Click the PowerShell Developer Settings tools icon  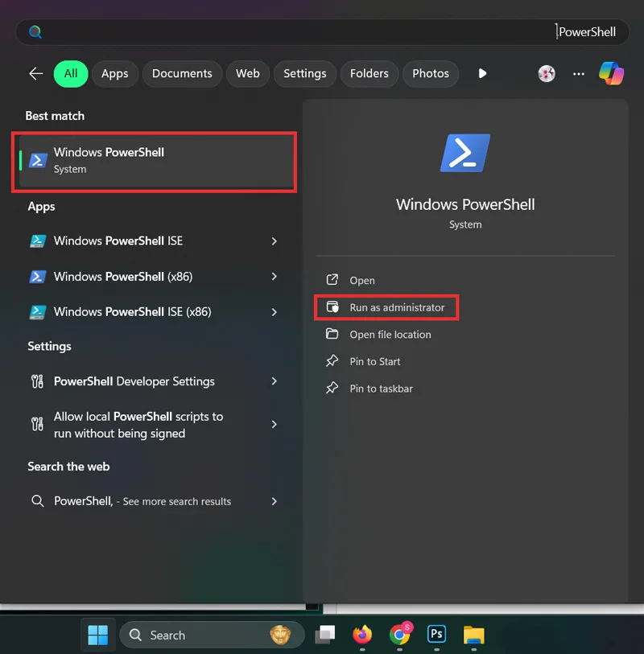coord(38,381)
